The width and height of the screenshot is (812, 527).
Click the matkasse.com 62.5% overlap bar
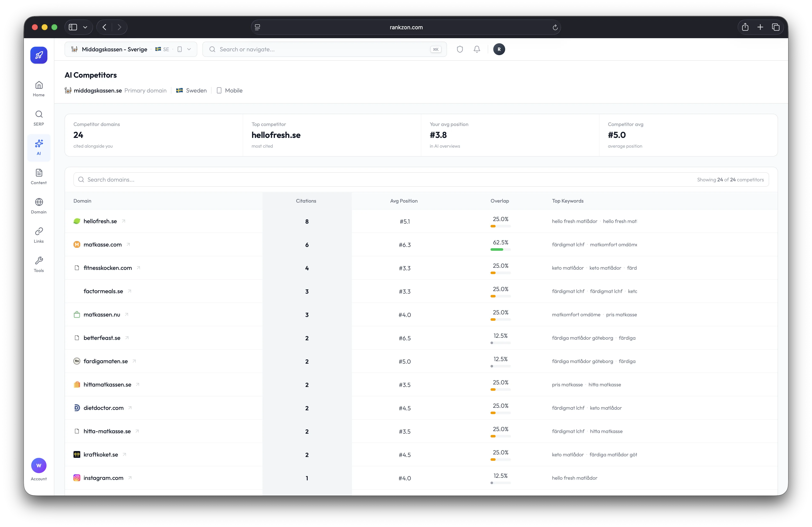click(x=500, y=249)
